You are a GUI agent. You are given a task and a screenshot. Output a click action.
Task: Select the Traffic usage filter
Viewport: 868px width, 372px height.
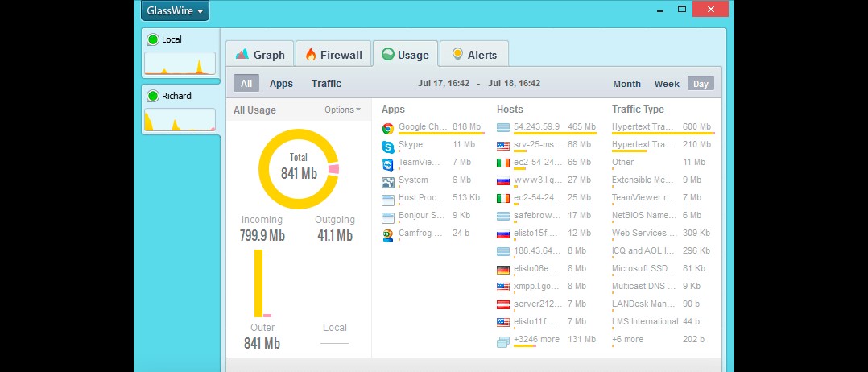(x=326, y=84)
